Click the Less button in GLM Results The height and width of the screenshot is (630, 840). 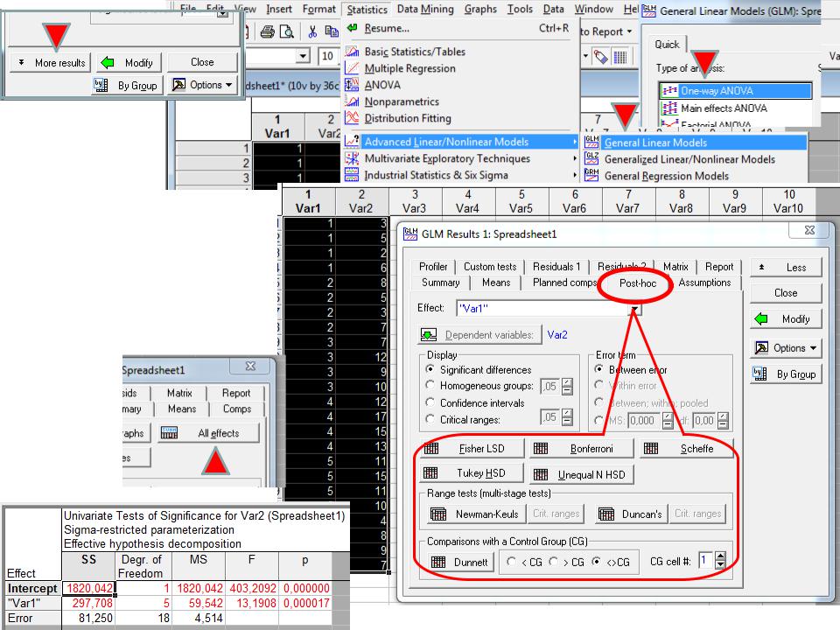(786, 268)
